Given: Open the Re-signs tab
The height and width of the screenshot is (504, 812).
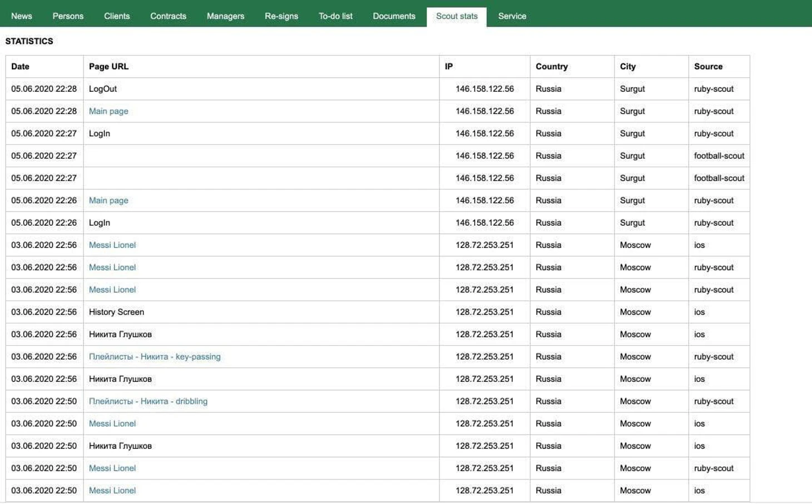Looking at the screenshot, I should (281, 16).
